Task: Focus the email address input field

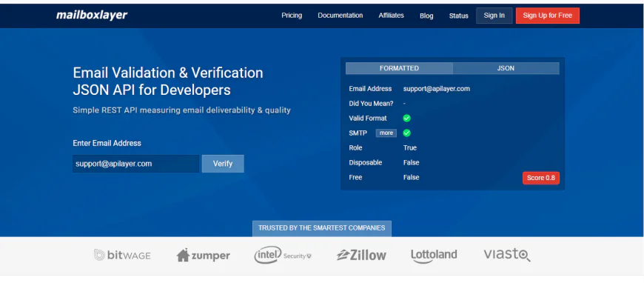Action: pos(136,164)
